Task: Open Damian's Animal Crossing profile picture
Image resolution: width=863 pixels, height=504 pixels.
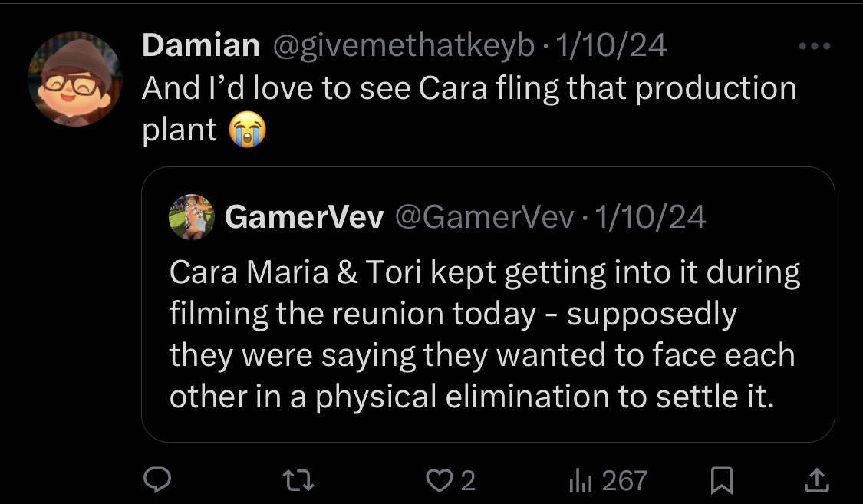Action: 75,79
